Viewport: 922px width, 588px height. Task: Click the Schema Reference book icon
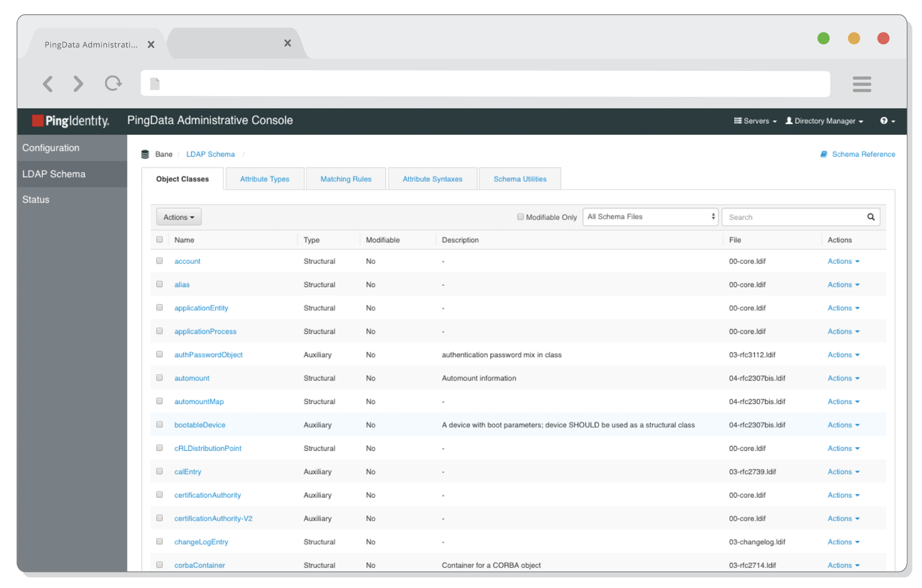coord(824,154)
